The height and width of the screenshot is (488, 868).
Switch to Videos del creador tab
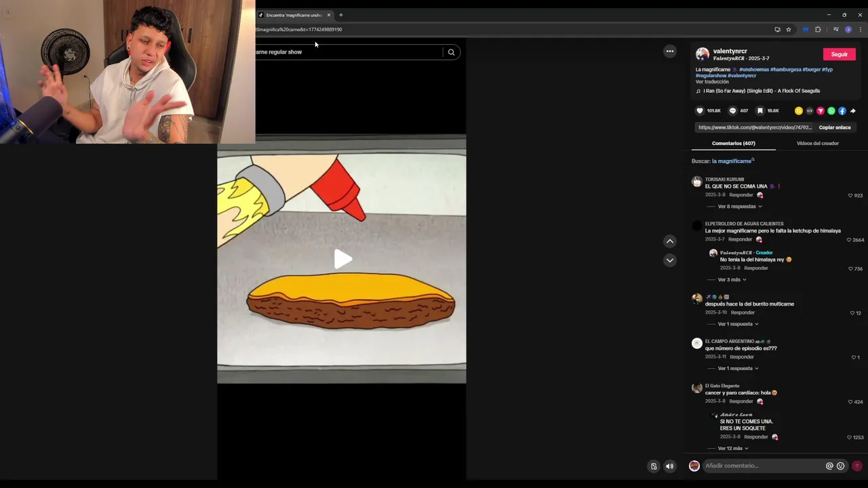pyautogui.click(x=818, y=143)
